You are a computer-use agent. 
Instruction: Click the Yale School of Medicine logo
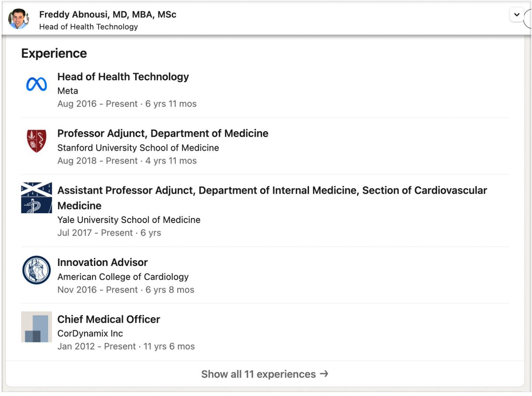tap(36, 198)
